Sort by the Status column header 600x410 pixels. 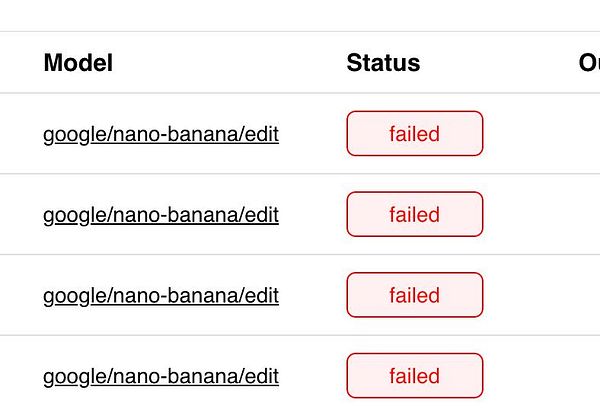[x=383, y=63]
